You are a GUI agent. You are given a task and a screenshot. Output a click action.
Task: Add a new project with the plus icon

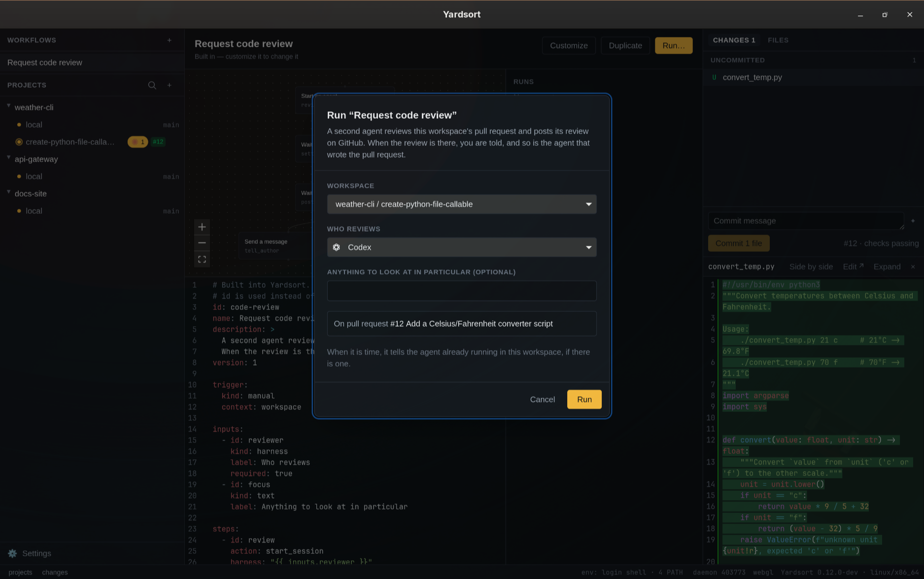pyautogui.click(x=170, y=85)
